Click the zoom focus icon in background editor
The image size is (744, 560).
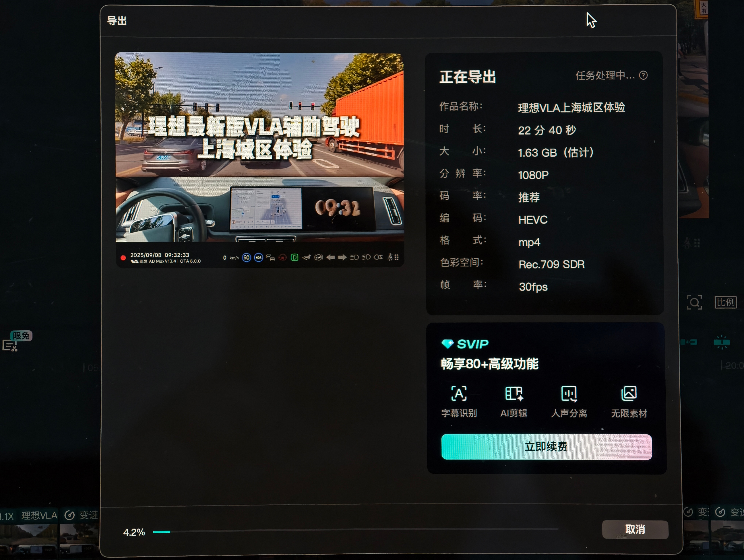[694, 302]
